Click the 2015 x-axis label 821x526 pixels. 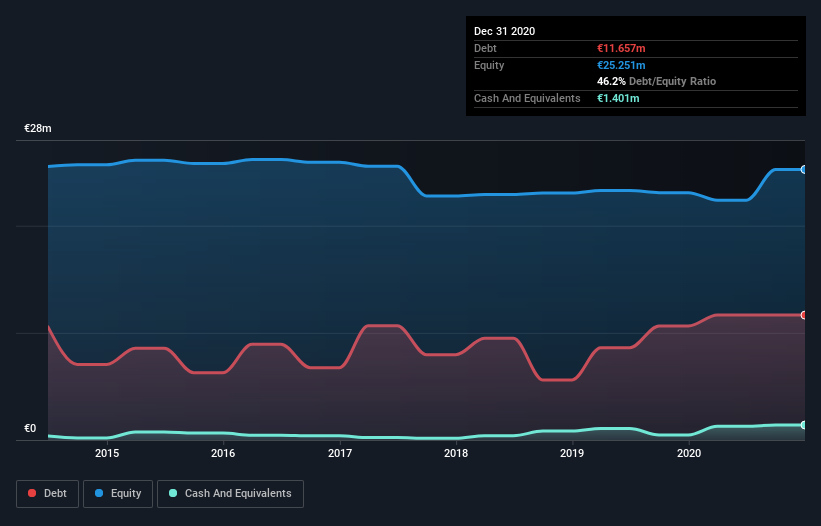(x=107, y=453)
